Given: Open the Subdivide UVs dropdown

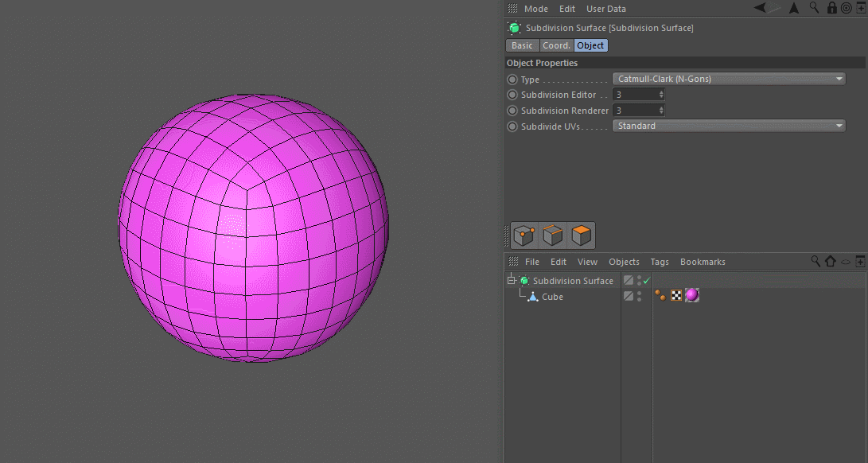Looking at the screenshot, I should point(728,126).
